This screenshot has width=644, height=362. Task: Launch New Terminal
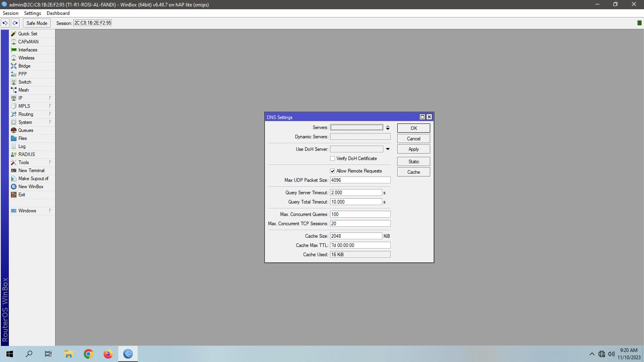pyautogui.click(x=32, y=171)
